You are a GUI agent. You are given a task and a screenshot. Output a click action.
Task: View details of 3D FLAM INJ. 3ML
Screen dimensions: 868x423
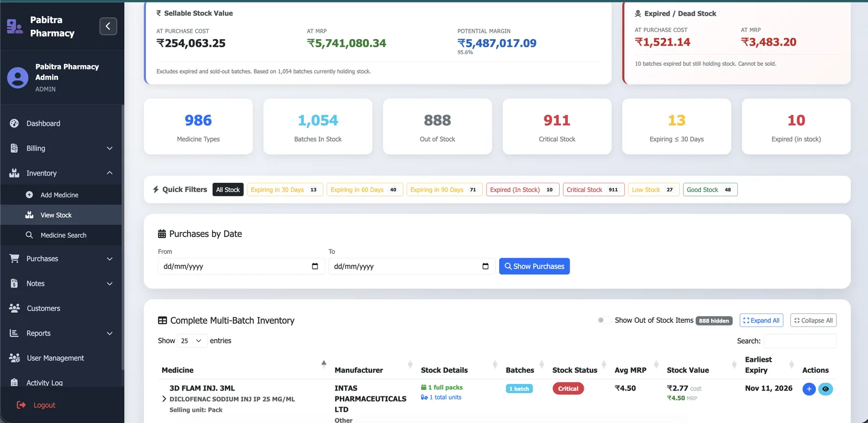coord(826,389)
